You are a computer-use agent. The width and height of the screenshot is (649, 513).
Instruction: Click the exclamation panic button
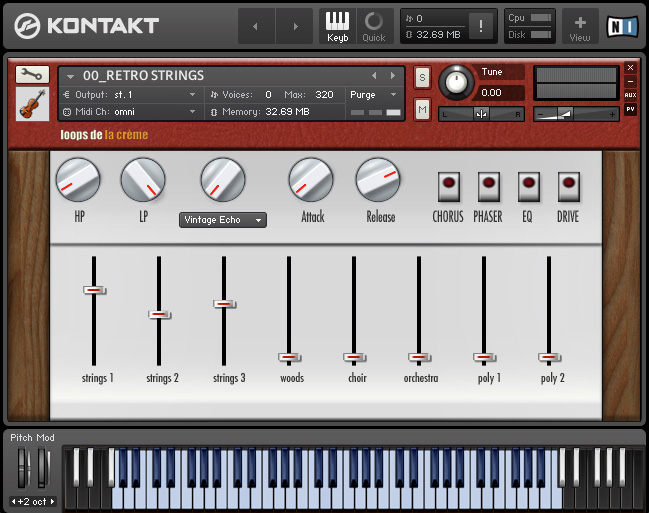pos(481,26)
